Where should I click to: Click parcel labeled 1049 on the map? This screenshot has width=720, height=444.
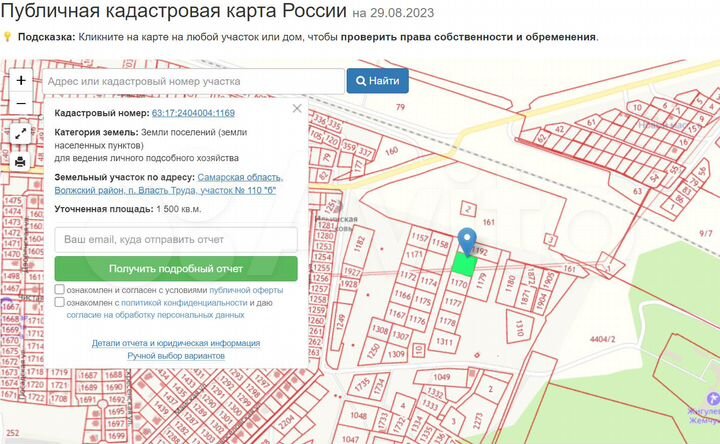coord(441,377)
